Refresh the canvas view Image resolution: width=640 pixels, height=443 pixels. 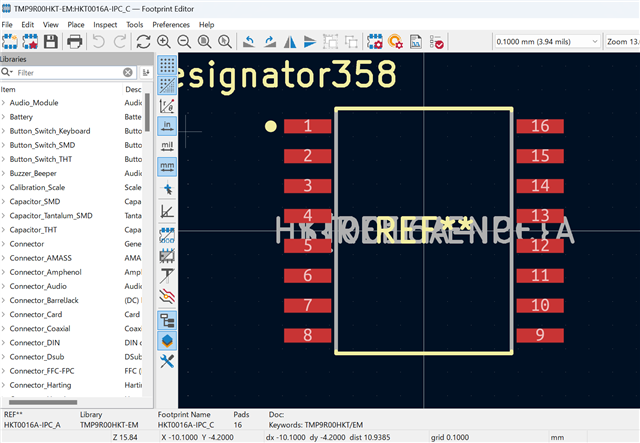pos(144,42)
